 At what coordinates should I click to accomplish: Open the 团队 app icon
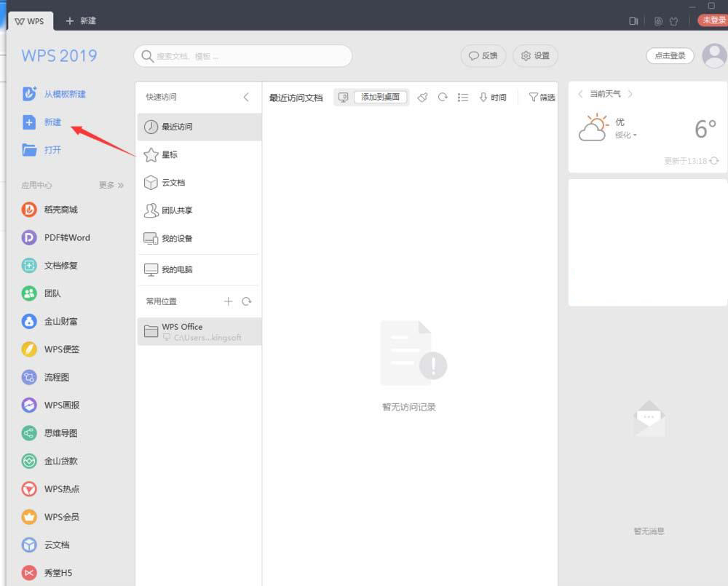coord(29,293)
